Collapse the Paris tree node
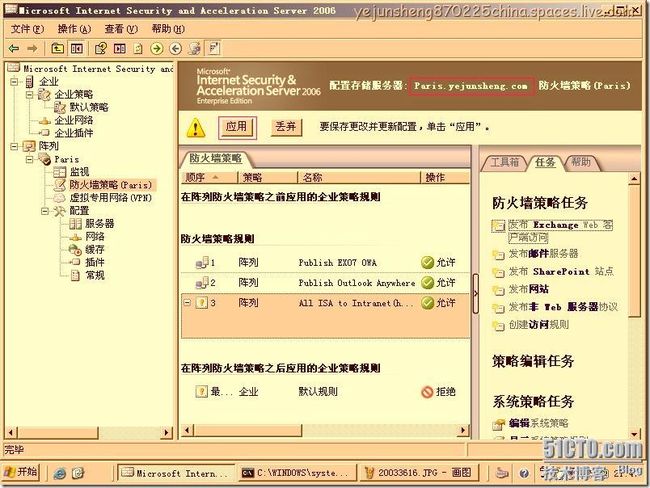This screenshot has height=488, width=650. [x=30, y=159]
